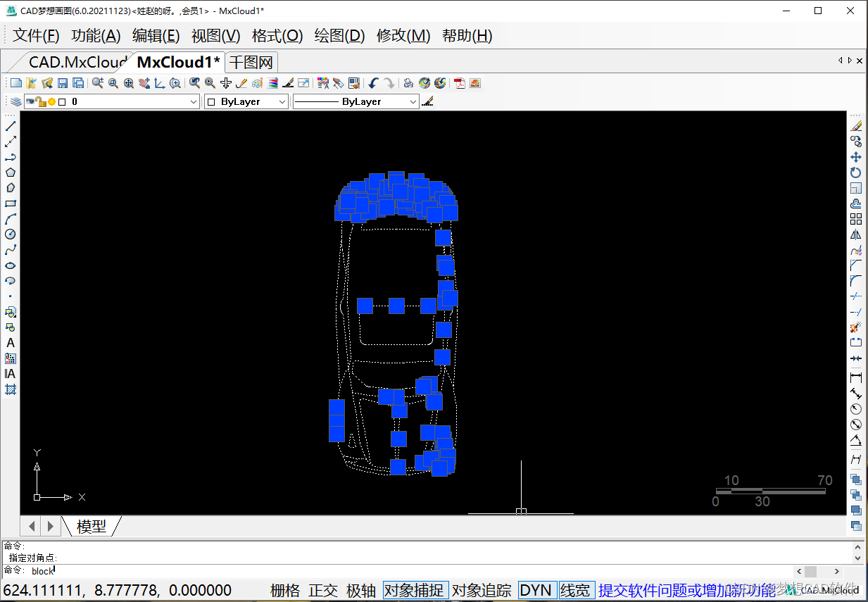The width and height of the screenshot is (868, 602).
Task: Select the single-line Text tool (A)
Action: tap(11, 343)
